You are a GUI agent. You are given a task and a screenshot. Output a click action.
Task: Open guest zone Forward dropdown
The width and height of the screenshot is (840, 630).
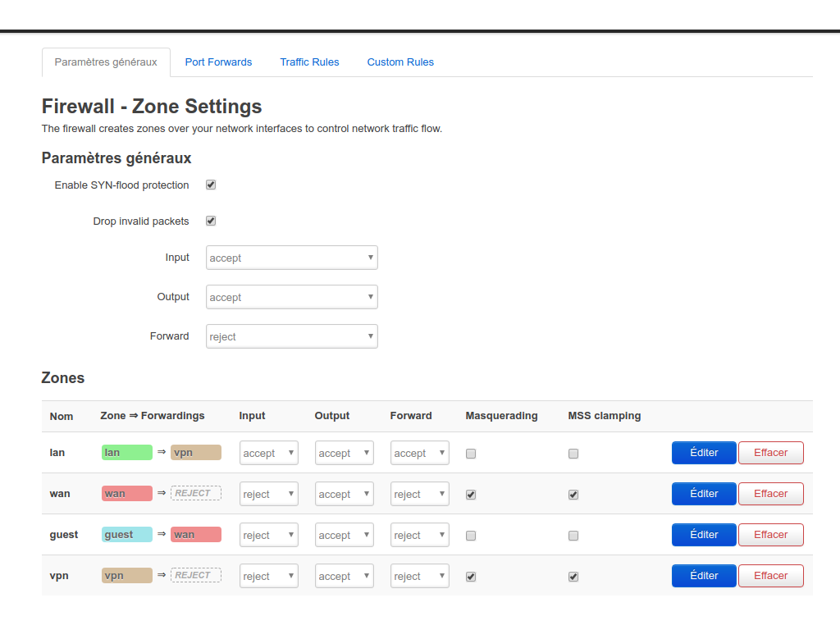pos(419,535)
